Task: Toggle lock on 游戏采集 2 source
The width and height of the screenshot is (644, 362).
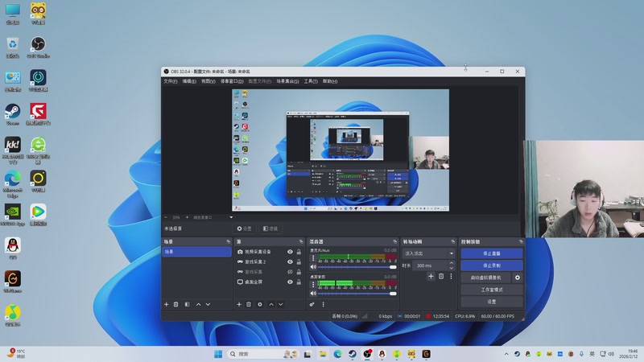Action: coord(299,262)
